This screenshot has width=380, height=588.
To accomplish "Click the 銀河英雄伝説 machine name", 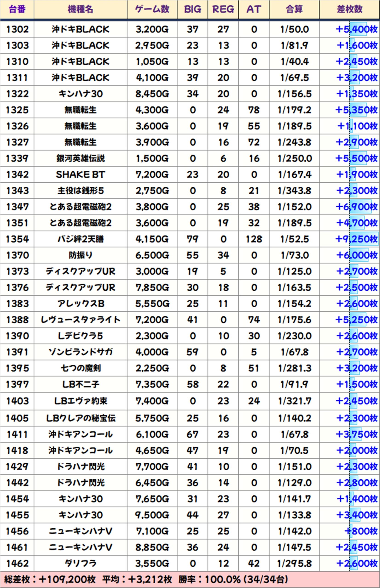I will pyautogui.click(x=80, y=158).
